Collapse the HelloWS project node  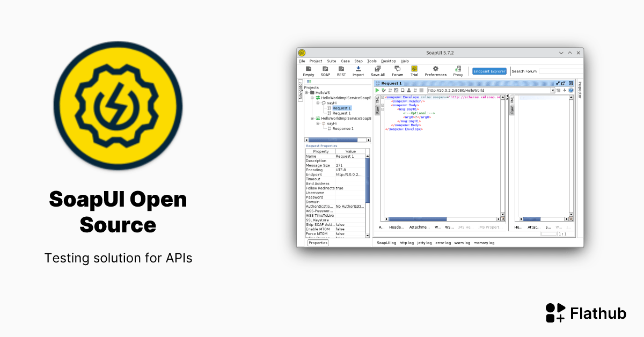[x=307, y=92]
